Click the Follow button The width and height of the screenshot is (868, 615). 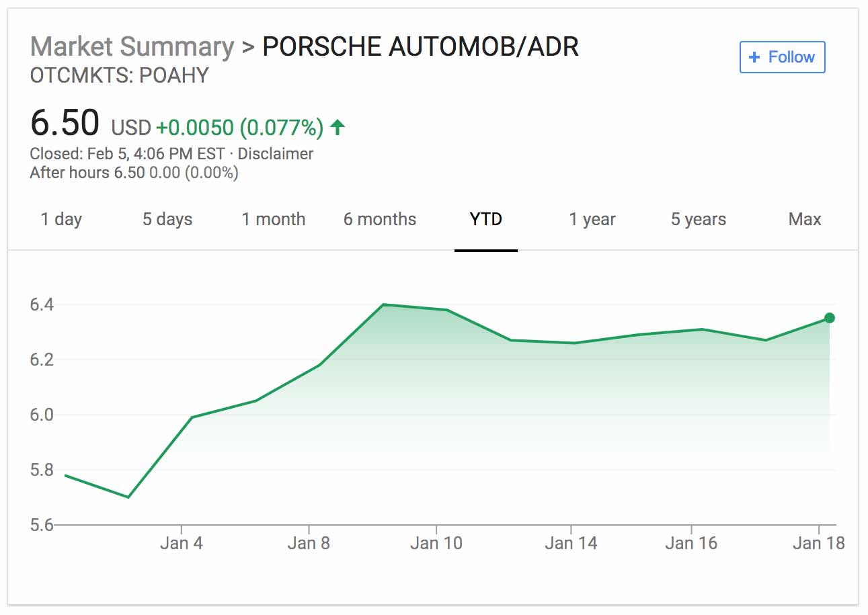tap(782, 57)
